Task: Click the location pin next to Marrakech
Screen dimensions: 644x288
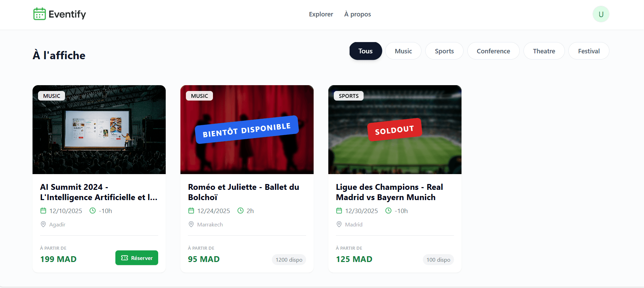Action: [x=191, y=224]
